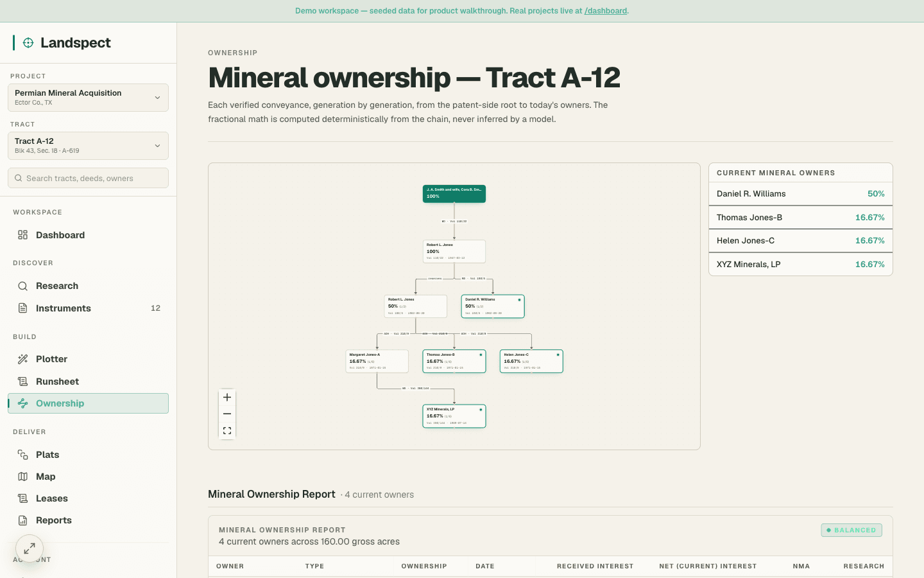Select Thomas Jones-B in current owners list
The width and height of the screenshot is (924, 578).
[x=801, y=218]
